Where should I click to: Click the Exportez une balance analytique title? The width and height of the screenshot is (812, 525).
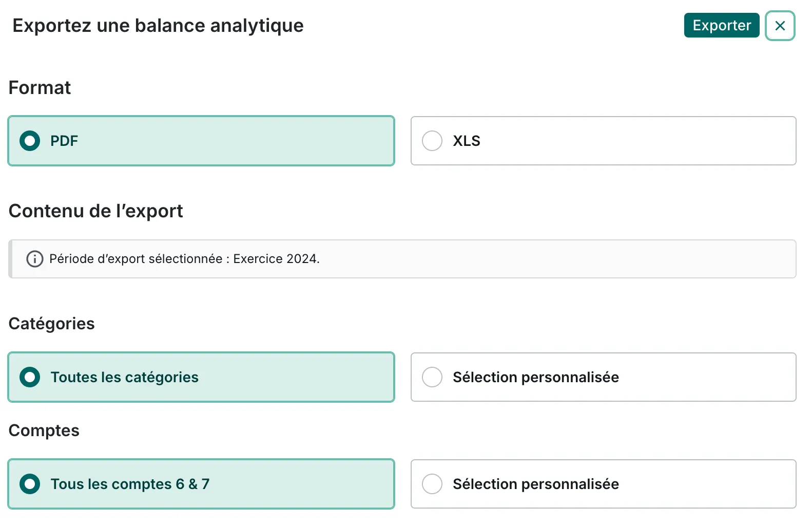(x=158, y=26)
